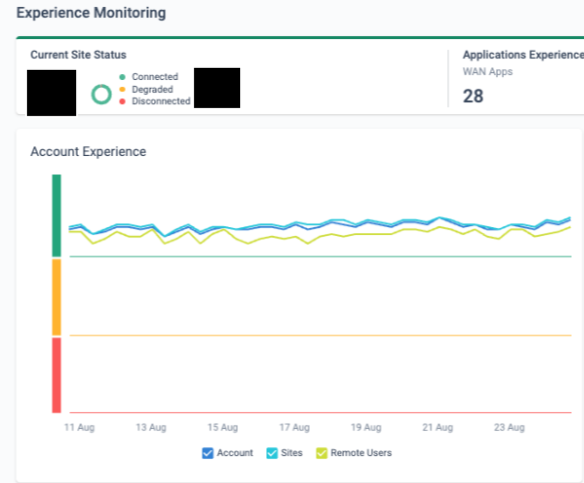Click the Current Site Status heading

pyautogui.click(x=78, y=55)
